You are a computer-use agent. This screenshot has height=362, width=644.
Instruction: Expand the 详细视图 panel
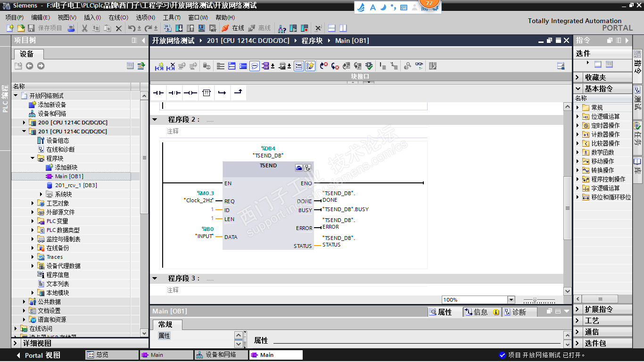tap(15, 343)
